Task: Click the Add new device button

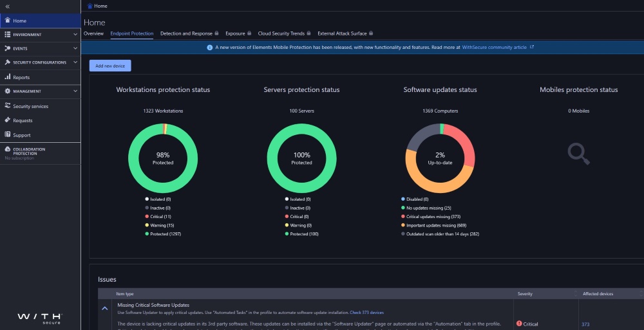Action: point(110,66)
